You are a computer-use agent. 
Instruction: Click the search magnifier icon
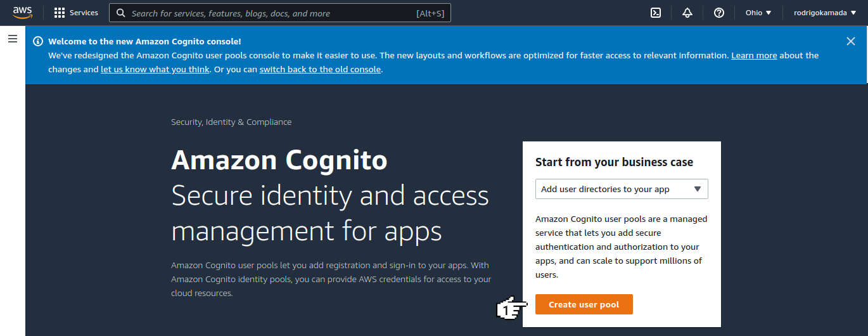(121, 13)
